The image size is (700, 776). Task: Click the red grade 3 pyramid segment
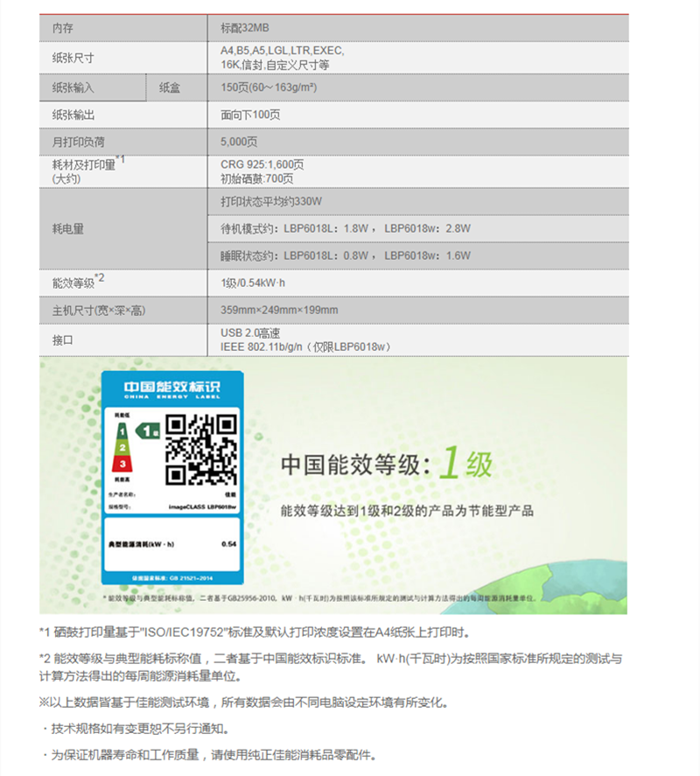click(122, 464)
